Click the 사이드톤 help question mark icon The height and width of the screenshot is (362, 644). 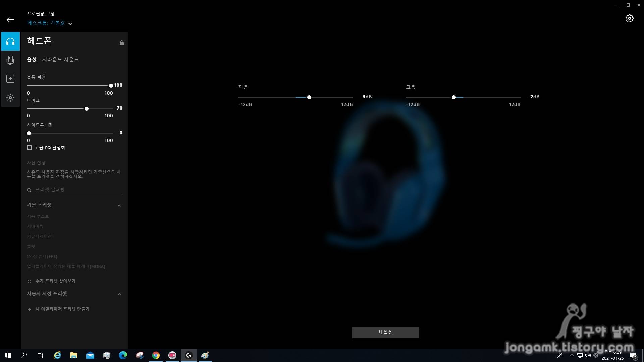50,125
